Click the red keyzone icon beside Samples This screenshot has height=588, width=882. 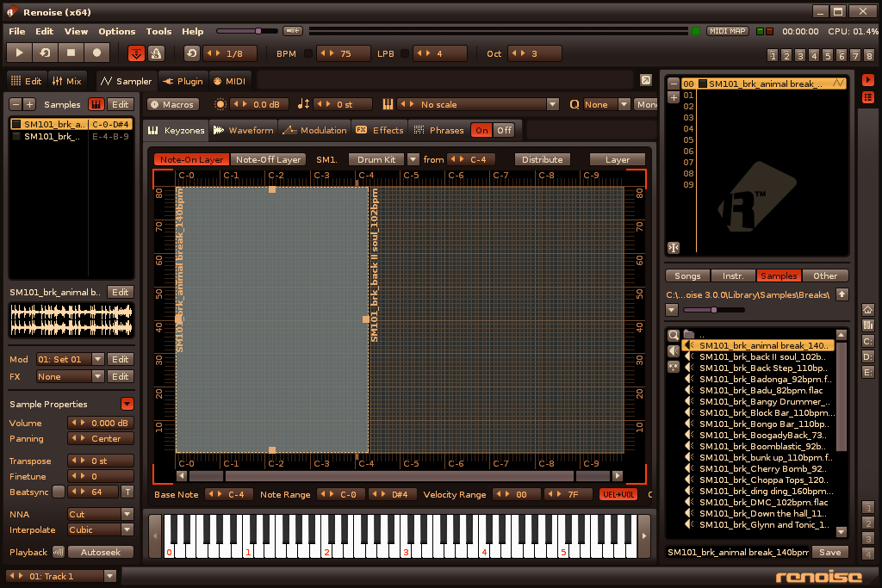pos(96,104)
